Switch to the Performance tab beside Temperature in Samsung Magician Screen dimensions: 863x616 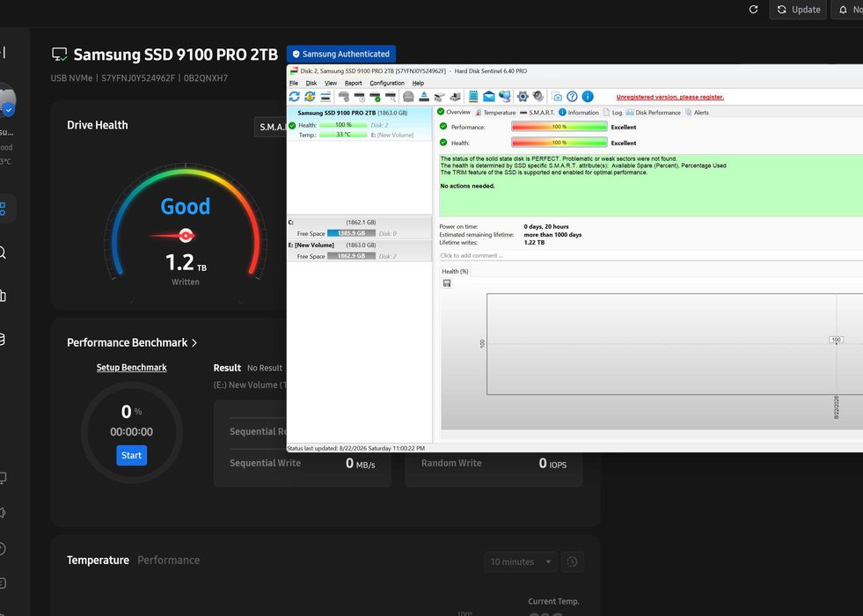point(168,560)
